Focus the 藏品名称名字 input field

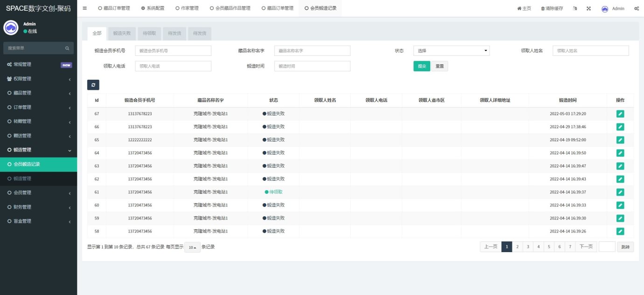point(312,51)
